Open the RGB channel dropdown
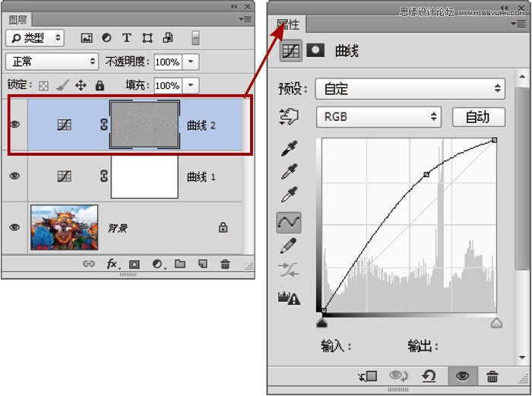The height and width of the screenshot is (396, 532). [380, 116]
